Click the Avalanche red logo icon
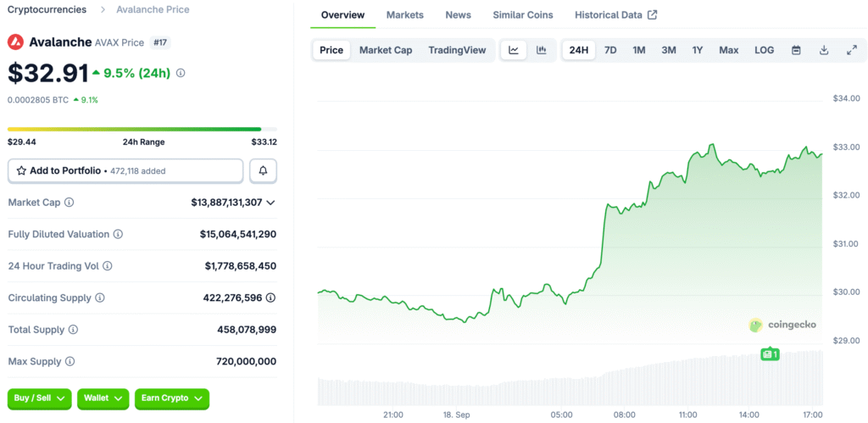868x423 pixels. point(15,42)
